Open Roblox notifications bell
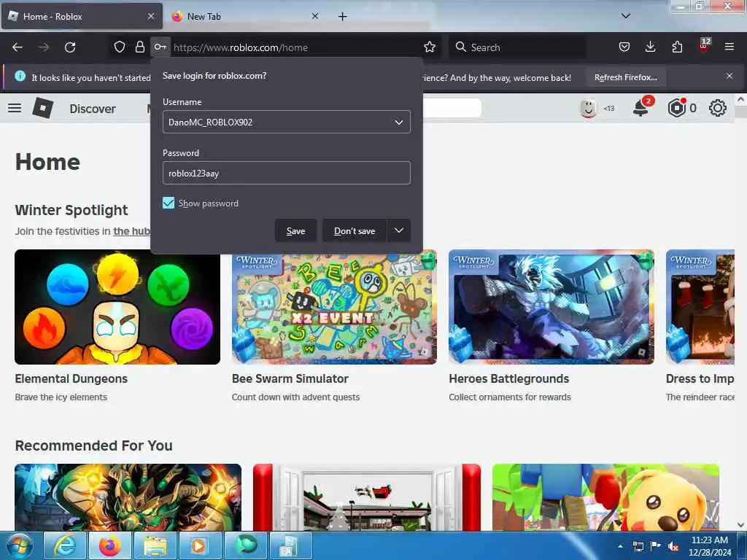747x560 pixels. click(x=642, y=108)
